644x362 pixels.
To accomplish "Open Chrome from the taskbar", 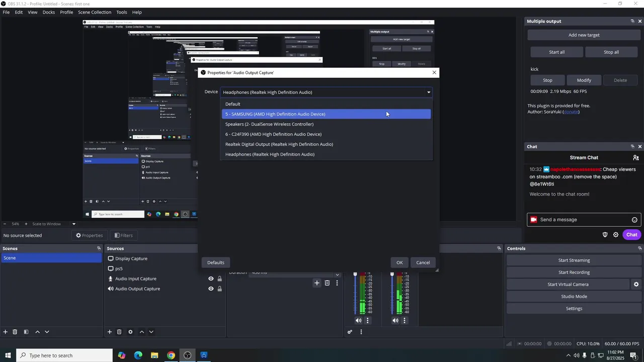I will [x=171, y=355].
